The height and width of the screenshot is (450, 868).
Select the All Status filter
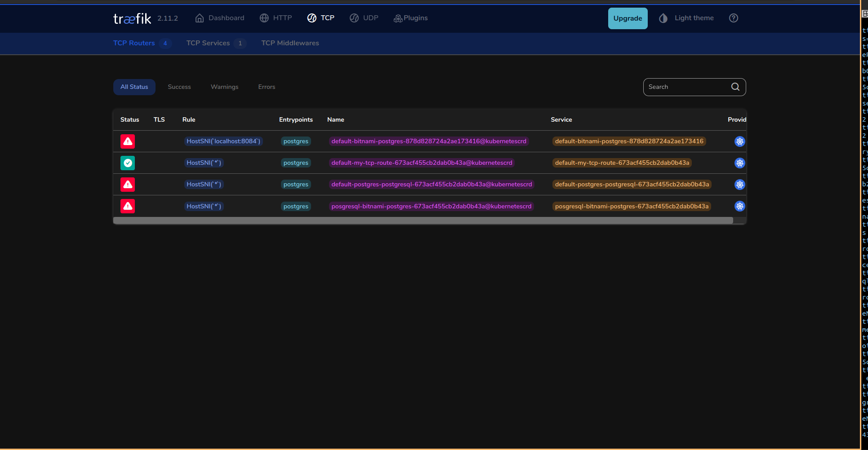(x=134, y=87)
